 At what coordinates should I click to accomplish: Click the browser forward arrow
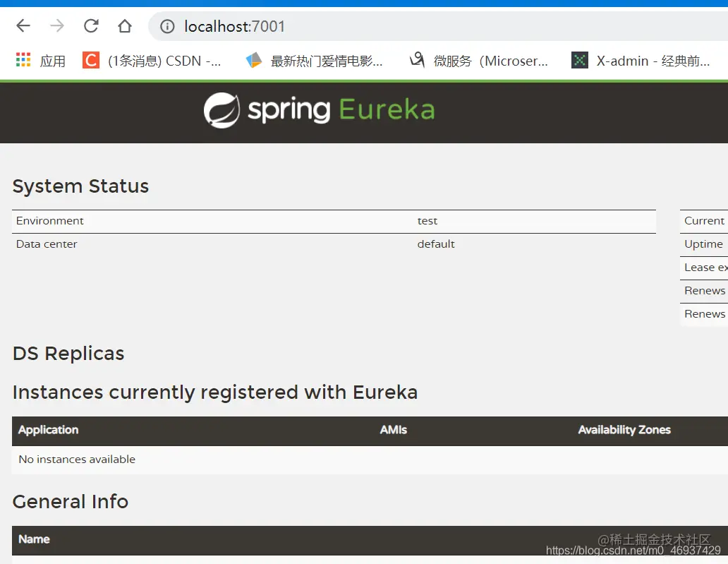pyautogui.click(x=57, y=25)
